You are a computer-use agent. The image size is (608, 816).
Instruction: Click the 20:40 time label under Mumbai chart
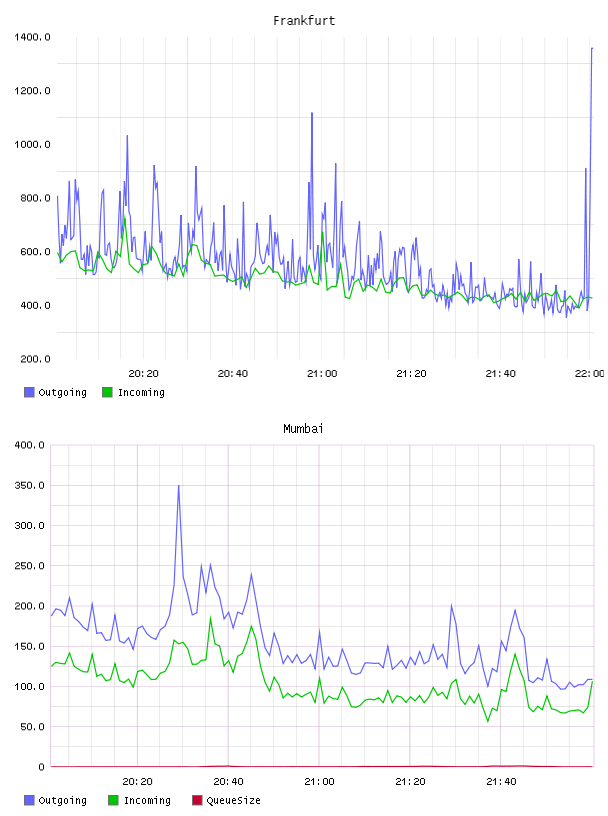click(229, 782)
